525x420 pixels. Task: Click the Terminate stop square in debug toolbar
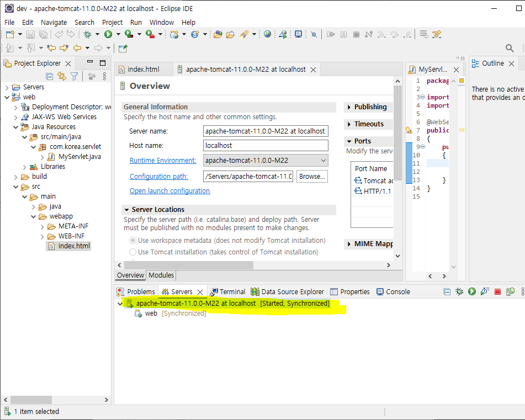pos(357,34)
